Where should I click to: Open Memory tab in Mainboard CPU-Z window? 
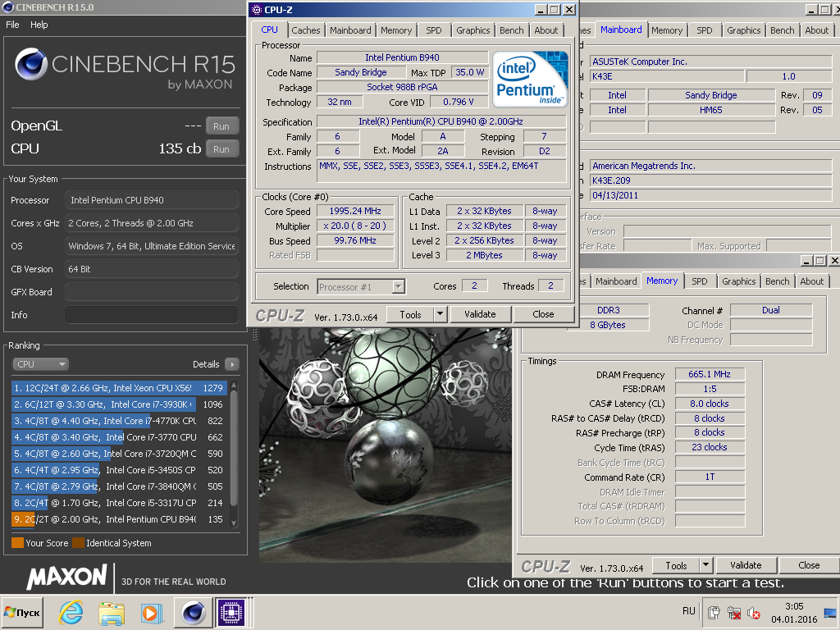coord(667,30)
